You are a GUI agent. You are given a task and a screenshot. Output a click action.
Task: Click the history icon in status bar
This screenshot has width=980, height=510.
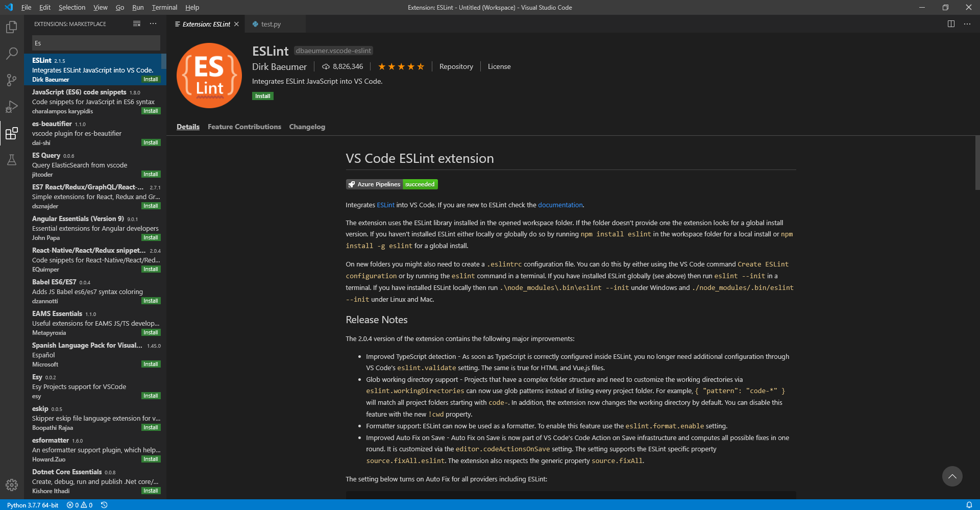click(x=104, y=505)
